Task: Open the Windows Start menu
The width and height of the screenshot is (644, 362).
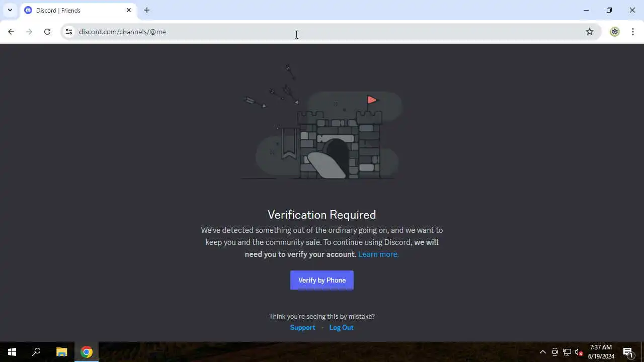Action: (12, 352)
